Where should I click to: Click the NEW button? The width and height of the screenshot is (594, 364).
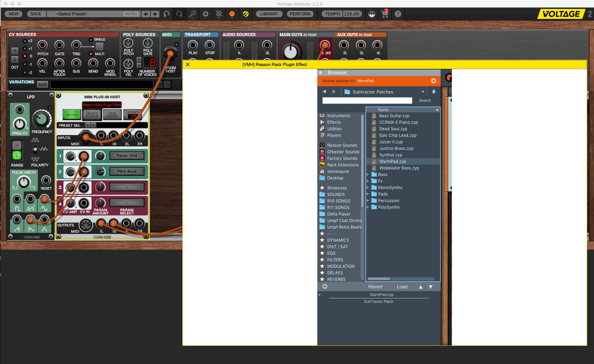pyautogui.click(x=14, y=14)
